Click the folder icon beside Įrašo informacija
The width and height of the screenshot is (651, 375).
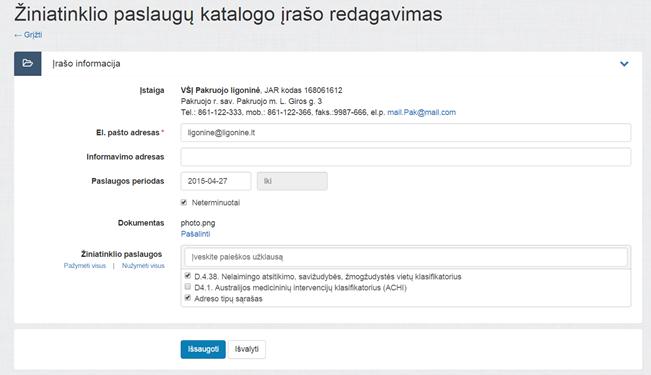click(27, 64)
